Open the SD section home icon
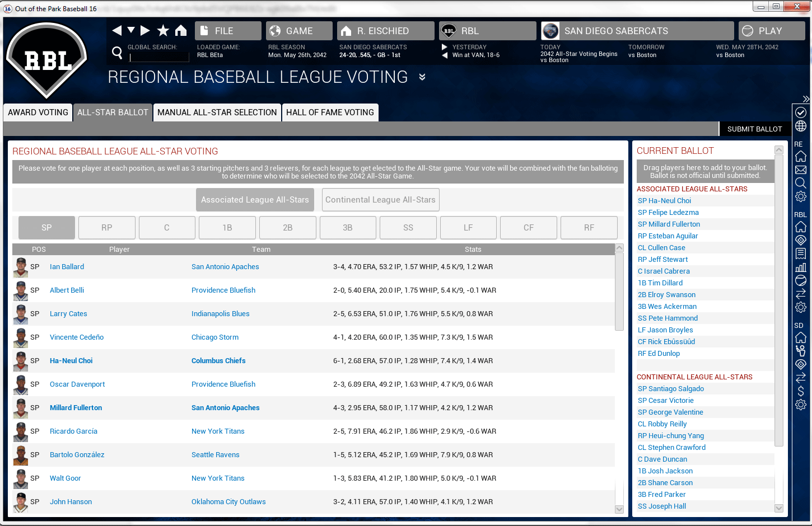Viewport: 812px width, 526px height. [x=801, y=337]
